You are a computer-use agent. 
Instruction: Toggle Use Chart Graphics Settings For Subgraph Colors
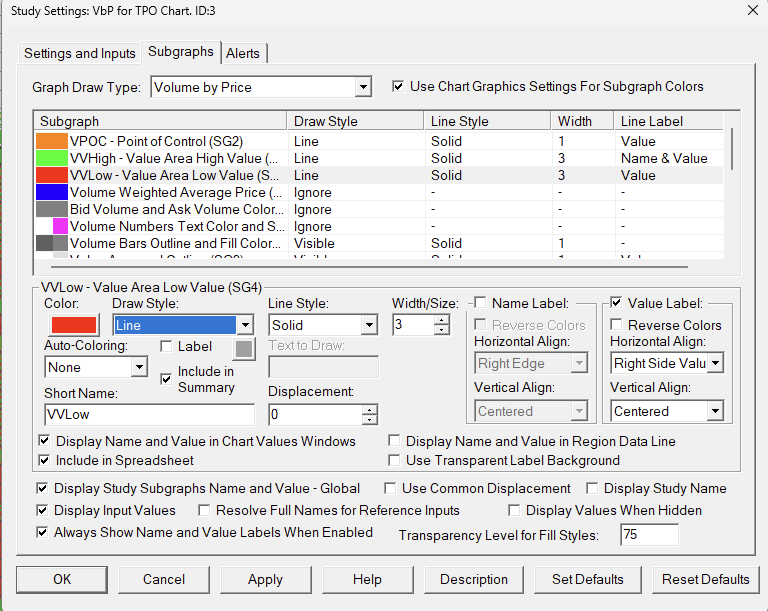click(x=398, y=86)
